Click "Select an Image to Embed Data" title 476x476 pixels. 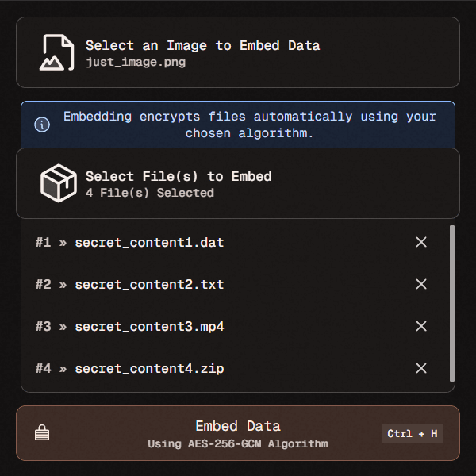pyautogui.click(x=202, y=46)
